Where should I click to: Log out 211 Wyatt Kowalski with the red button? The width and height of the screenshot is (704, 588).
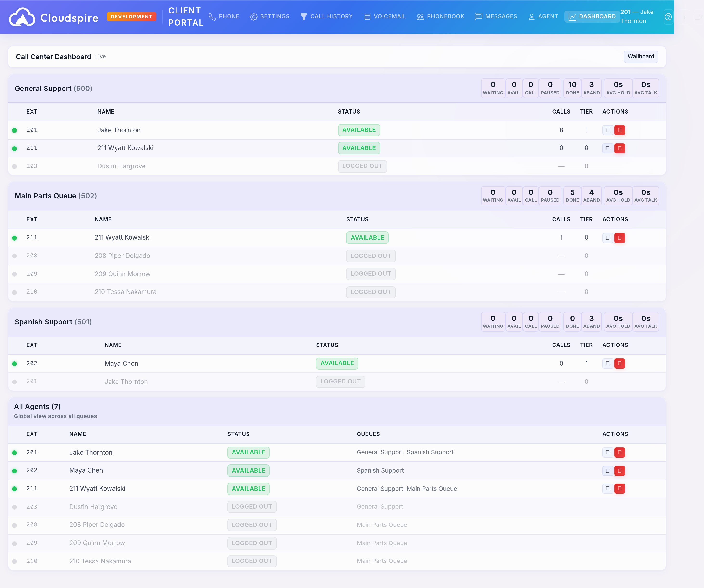pyautogui.click(x=619, y=148)
